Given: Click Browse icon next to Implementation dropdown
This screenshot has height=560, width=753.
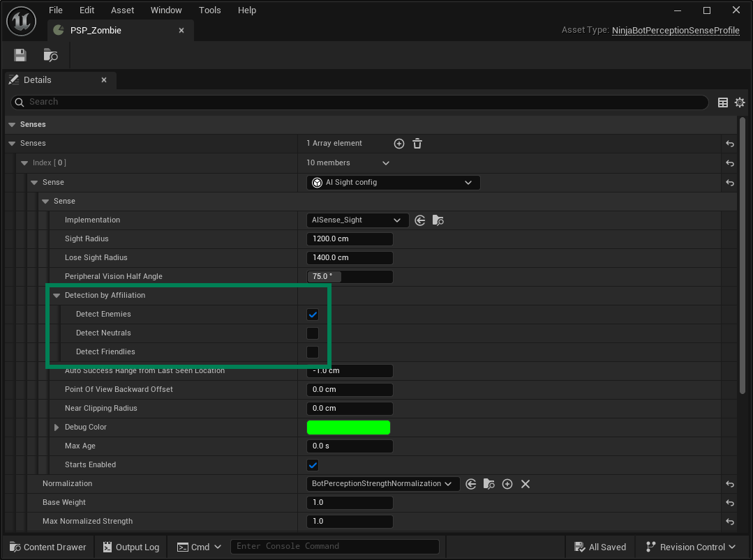Looking at the screenshot, I should point(438,220).
